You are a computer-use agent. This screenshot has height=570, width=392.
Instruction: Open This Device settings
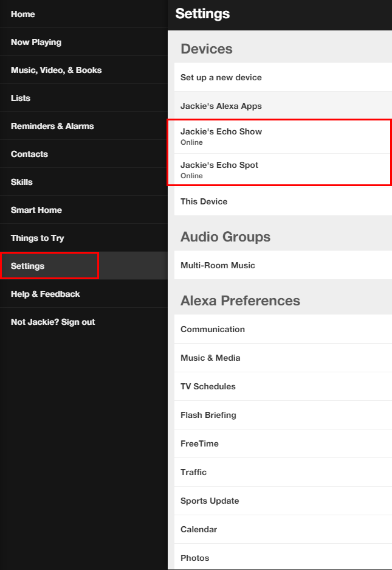(x=283, y=201)
